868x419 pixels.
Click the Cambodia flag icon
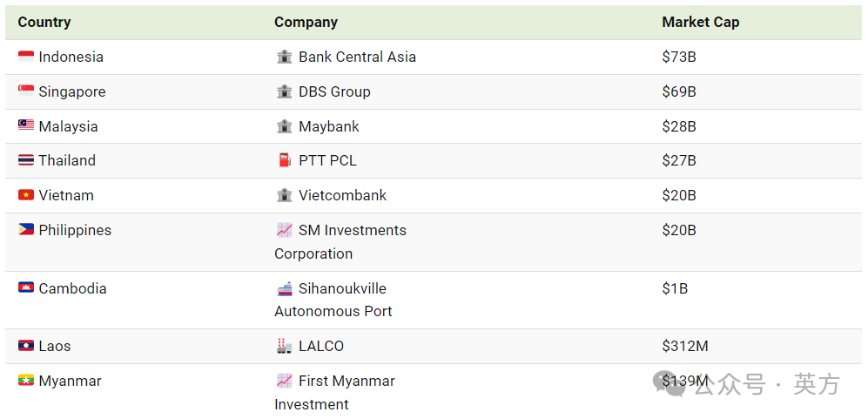[26, 288]
